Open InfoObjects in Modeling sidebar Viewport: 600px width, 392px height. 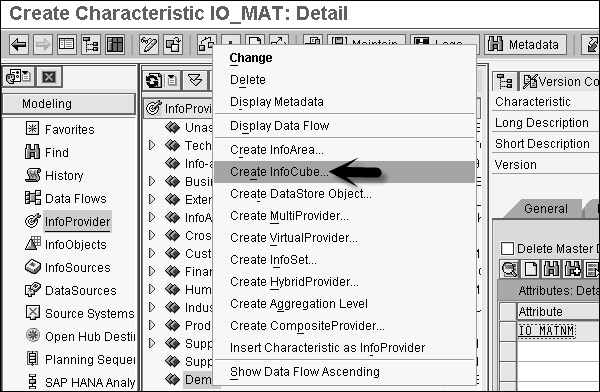(x=75, y=245)
